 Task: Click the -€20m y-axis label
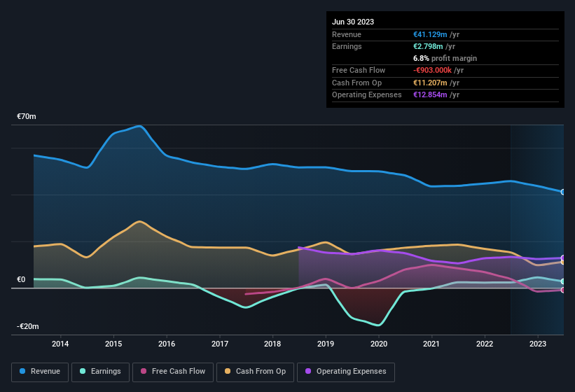(x=27, y=326)
